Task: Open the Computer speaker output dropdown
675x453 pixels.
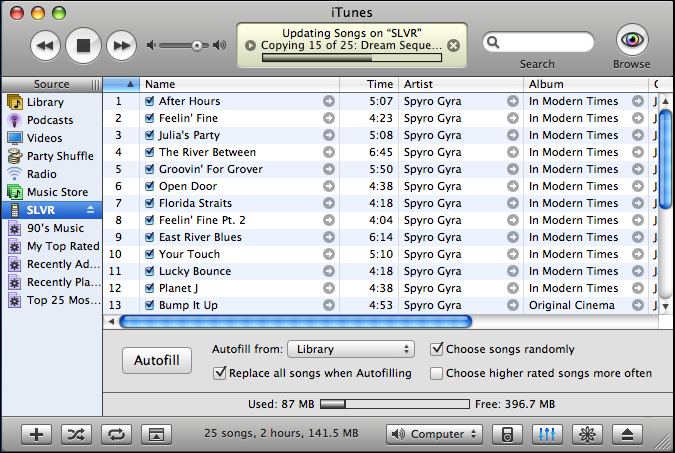Action: point(434,434)
